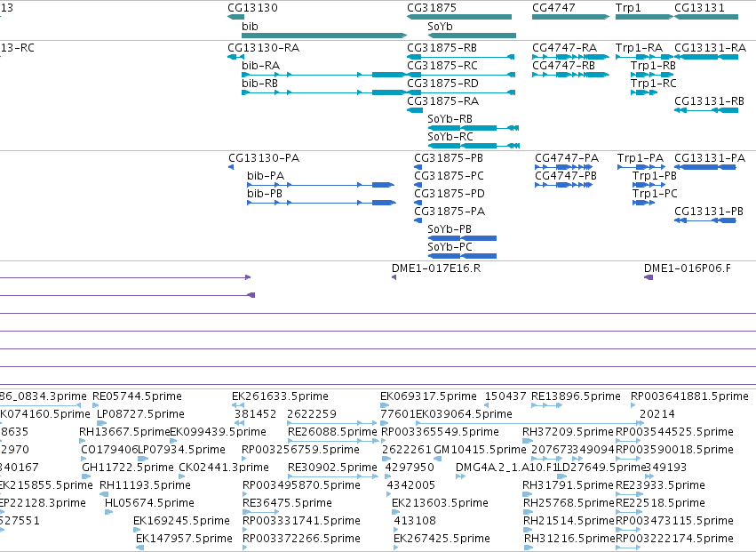Select EST RP003256759.5prime

pyautogui.click(x=244, y=459)
